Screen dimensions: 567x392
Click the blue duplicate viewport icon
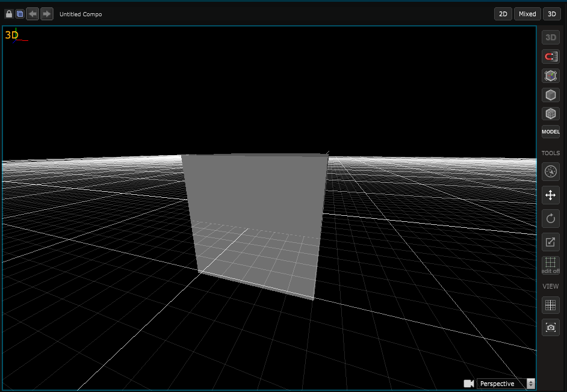pos(20,14)
